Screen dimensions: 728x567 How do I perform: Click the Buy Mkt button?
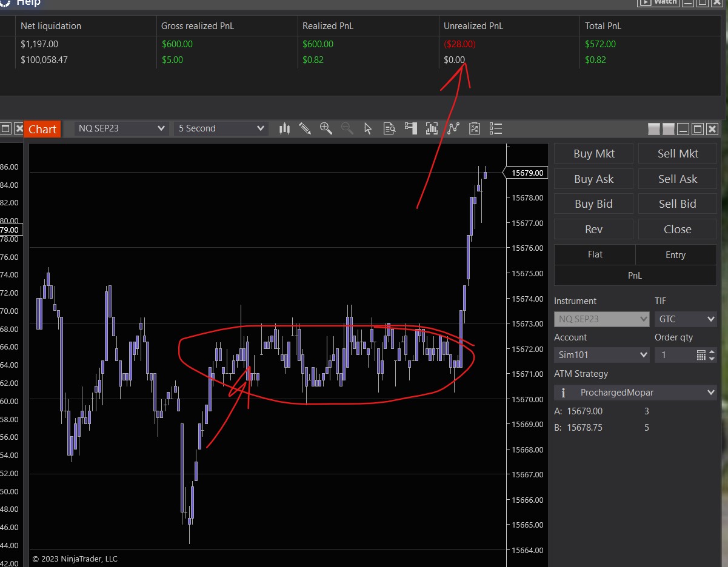point(593,154)
